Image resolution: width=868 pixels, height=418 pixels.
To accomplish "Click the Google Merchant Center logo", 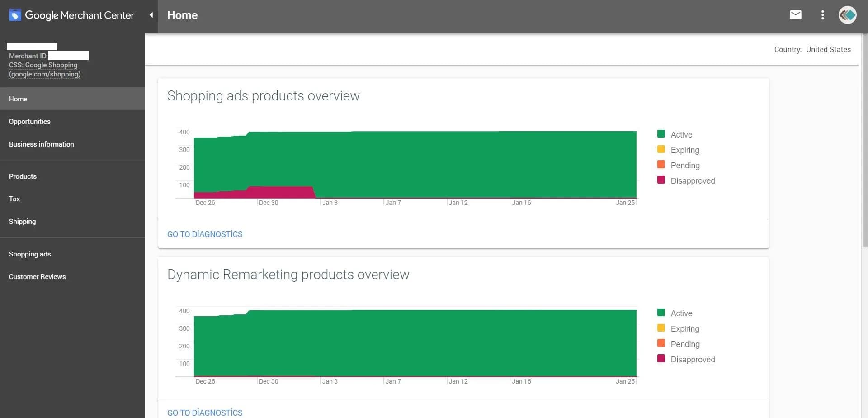I will tap(71, 15).
